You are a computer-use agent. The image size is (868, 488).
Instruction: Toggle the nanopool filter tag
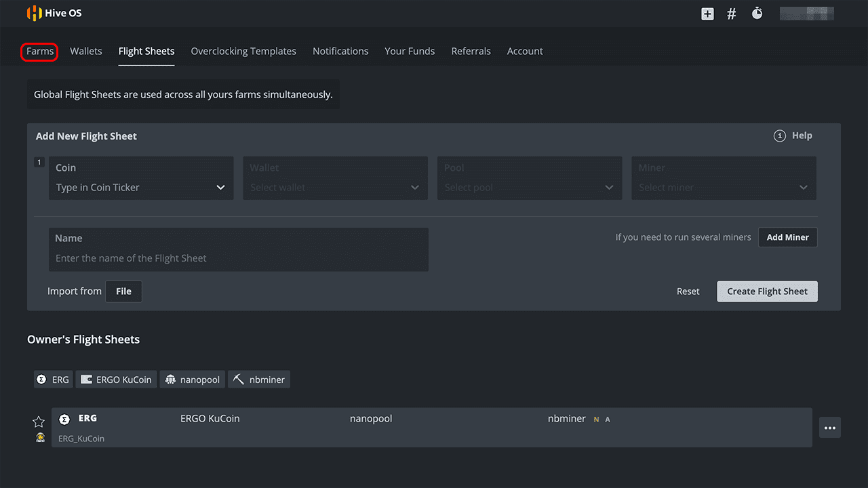(x=192, y=380)
